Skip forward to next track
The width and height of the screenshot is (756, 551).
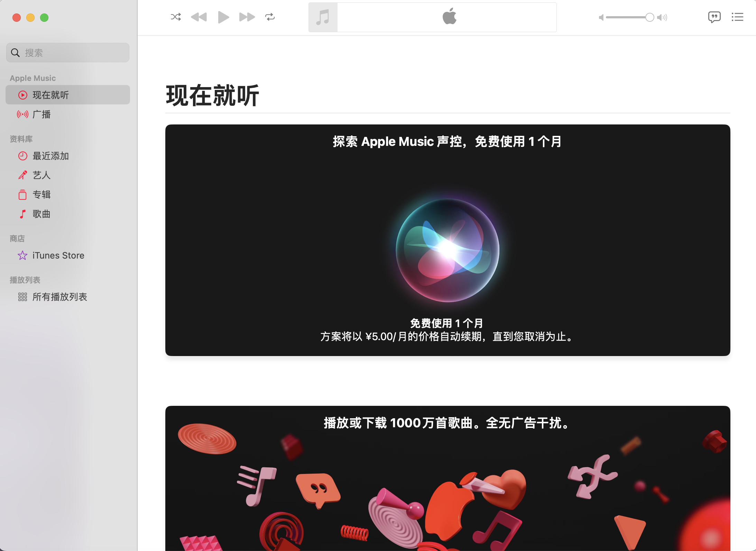(x=247, y=17)
